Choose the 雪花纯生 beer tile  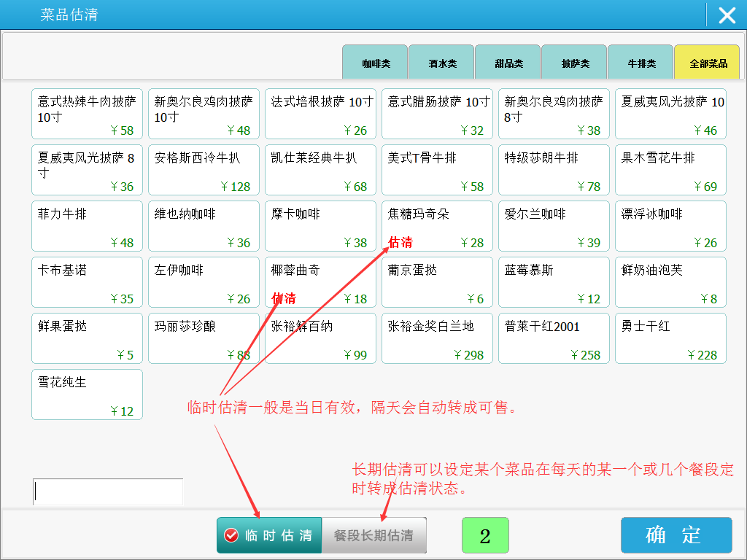[87, 394]
